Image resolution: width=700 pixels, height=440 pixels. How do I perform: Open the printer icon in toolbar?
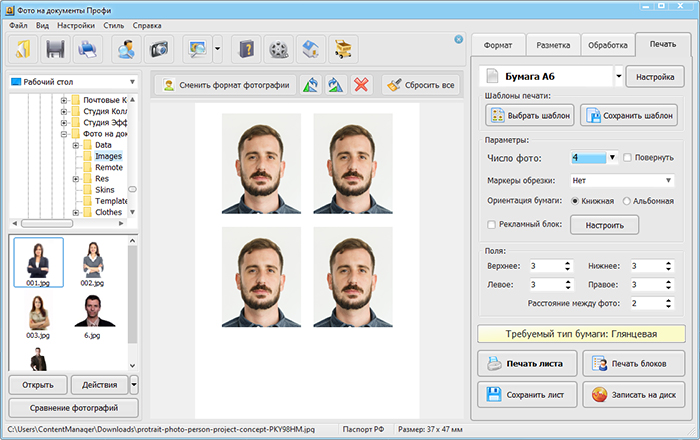click(88, 49)
